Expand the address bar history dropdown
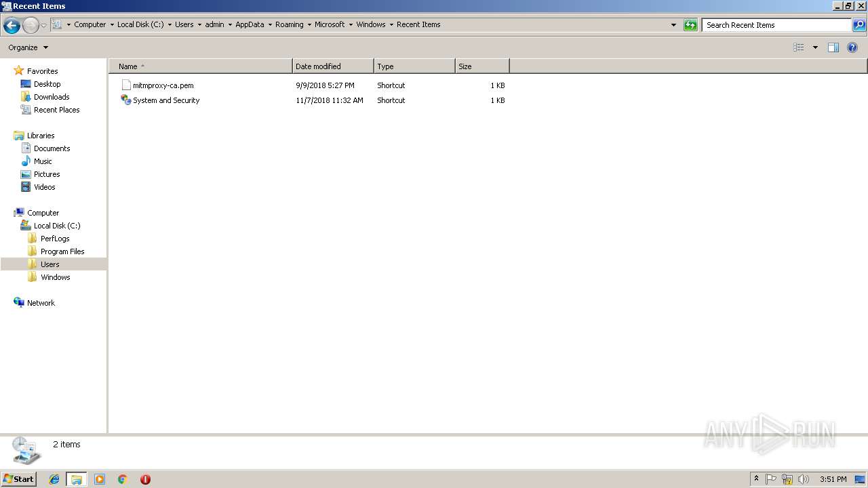Image resolution: width=868 pixels, height=488 pixels. (673, 25)
